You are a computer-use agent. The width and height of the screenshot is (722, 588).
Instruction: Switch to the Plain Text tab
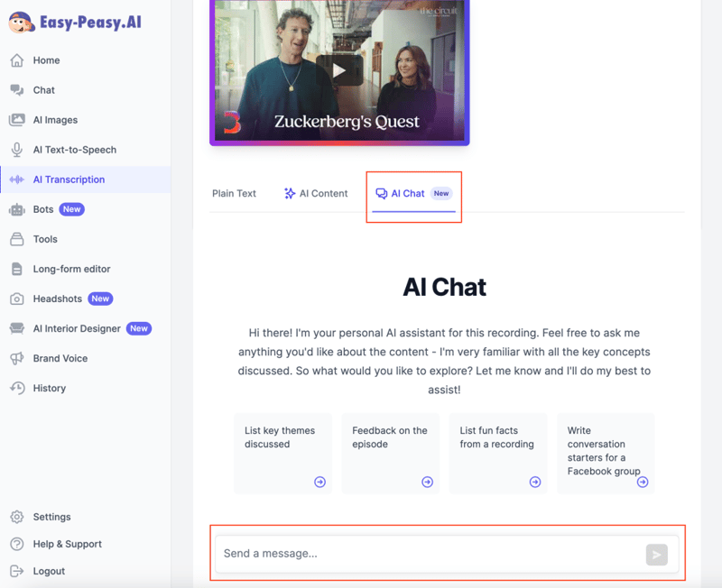coord(234,193)
